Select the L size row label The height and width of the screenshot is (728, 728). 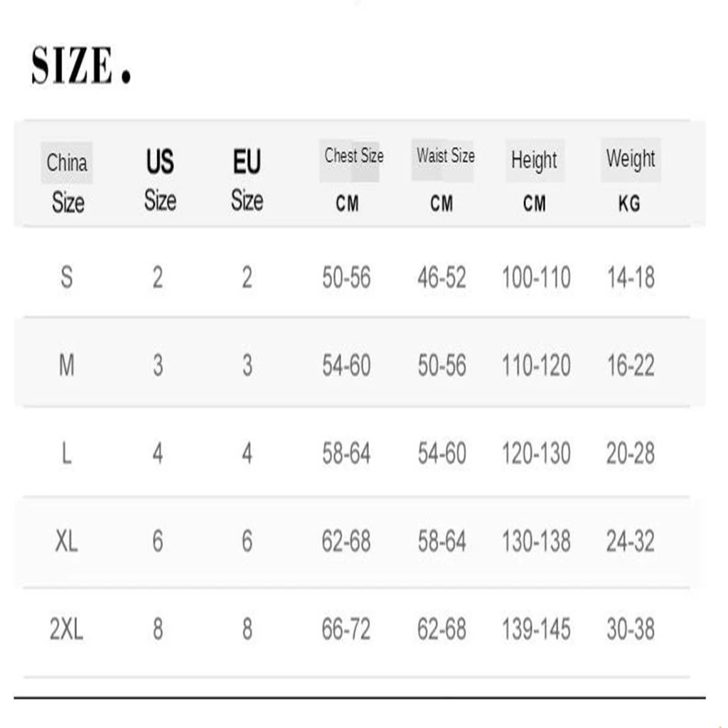click(x=66, y=454)
